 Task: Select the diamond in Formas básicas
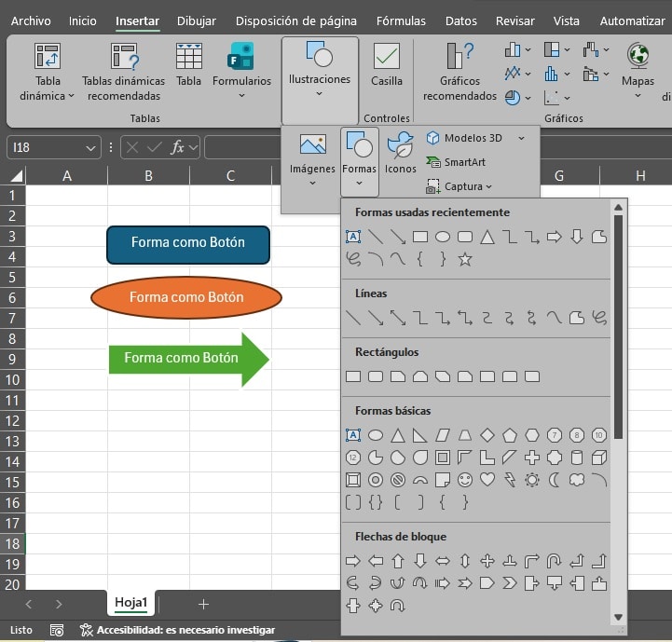487,435
